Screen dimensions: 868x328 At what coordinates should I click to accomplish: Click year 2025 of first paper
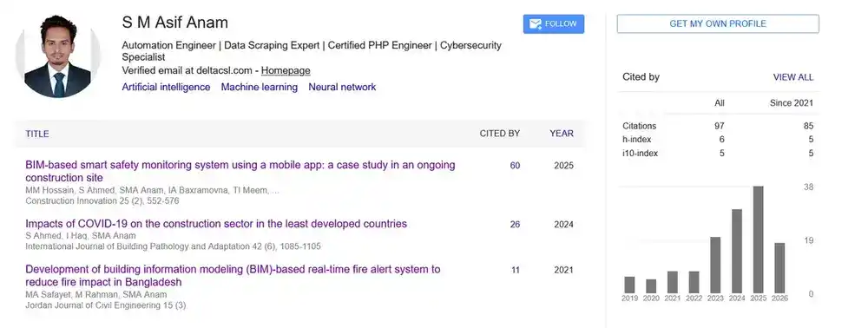click(563, 166)
